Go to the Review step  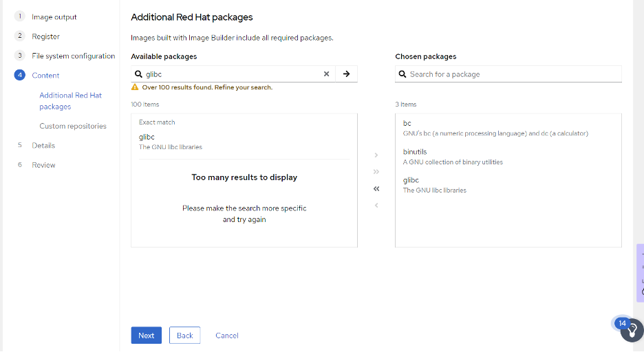point(43,165)
